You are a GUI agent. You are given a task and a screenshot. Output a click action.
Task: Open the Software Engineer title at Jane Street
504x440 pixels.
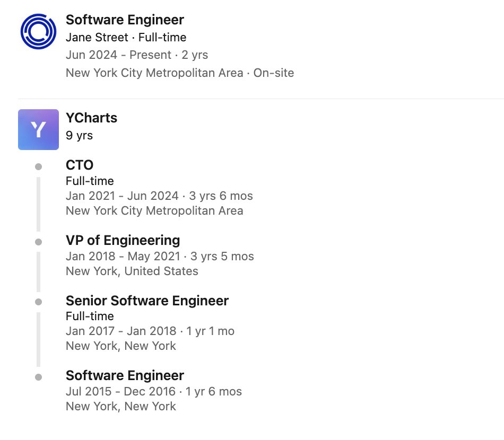[125, 20]
